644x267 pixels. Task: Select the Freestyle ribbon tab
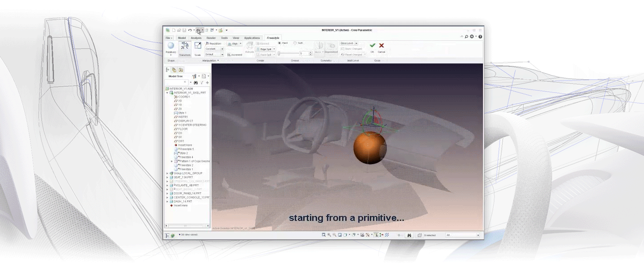(x=273, y=38)
